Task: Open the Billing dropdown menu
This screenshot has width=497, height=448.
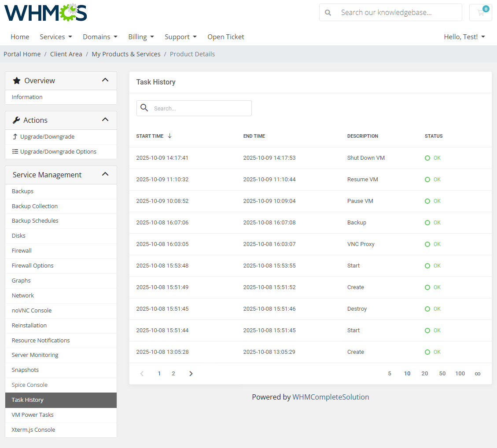Action: tap(141, 37)
